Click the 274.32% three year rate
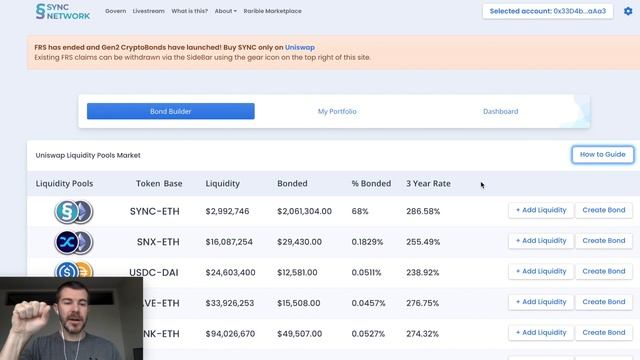Image resolution: width=640 pixels, height=360 pixels. coord(422,334)
